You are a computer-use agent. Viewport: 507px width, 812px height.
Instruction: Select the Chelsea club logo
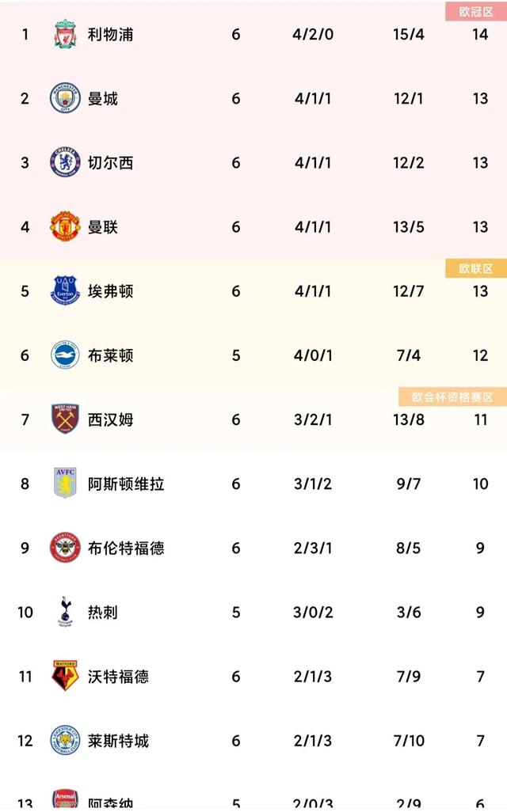pyautogui.click(x=65, y=162)
